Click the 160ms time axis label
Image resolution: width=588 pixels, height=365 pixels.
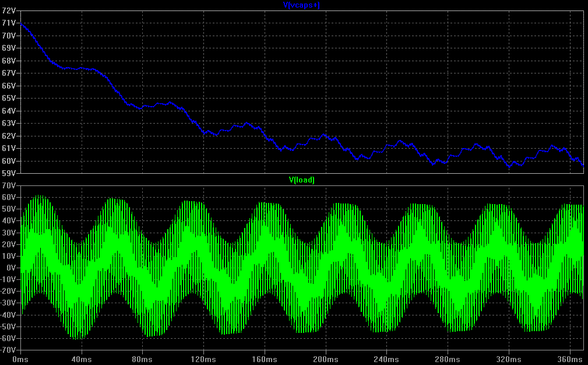(x=265, y=359)
